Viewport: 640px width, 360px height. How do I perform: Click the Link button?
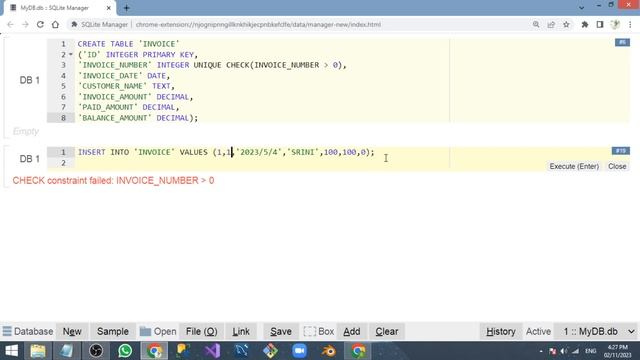coord(241,331)
